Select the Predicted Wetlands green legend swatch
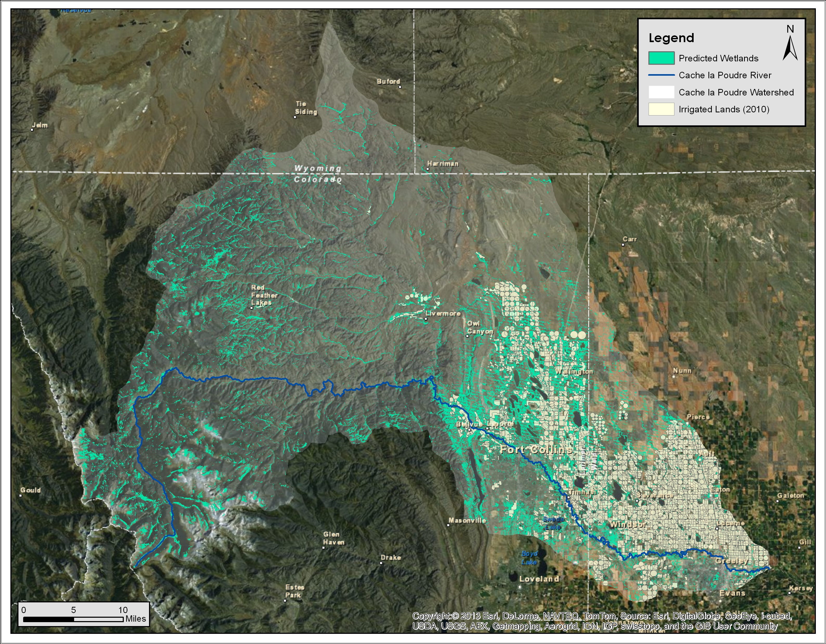The width and height of the screenshot is (826, 644). 661,58
